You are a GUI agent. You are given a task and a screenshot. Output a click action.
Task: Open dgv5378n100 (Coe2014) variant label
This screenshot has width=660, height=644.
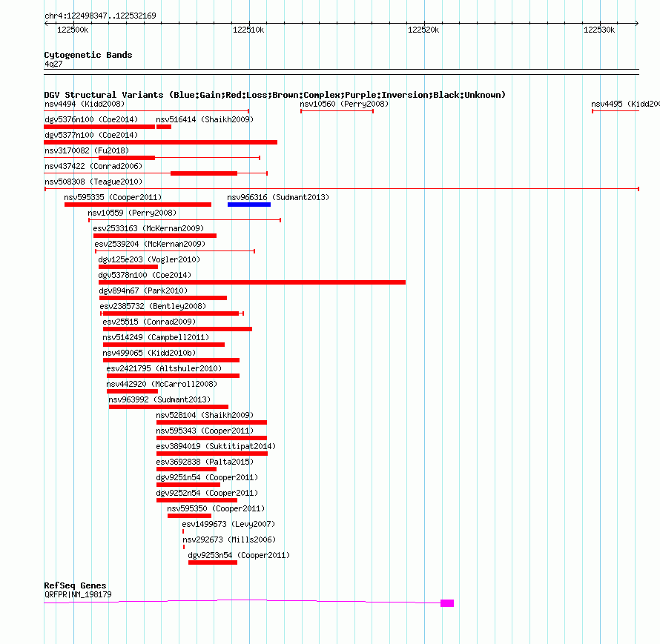click(145, 275)
